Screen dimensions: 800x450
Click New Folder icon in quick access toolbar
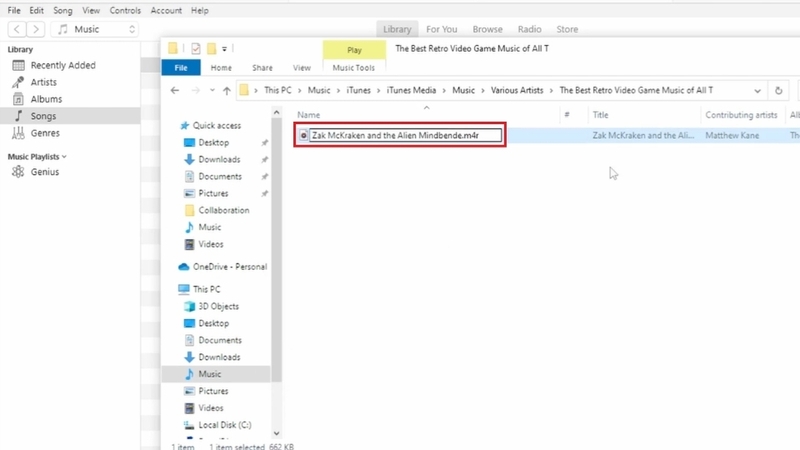coord(211,48)
